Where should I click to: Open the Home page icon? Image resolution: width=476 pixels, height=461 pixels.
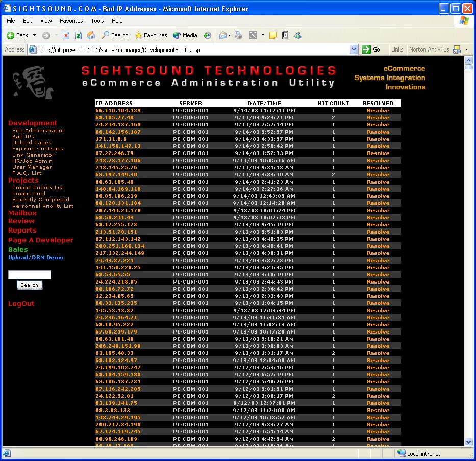pyautogui.click(x=91, y=36)
